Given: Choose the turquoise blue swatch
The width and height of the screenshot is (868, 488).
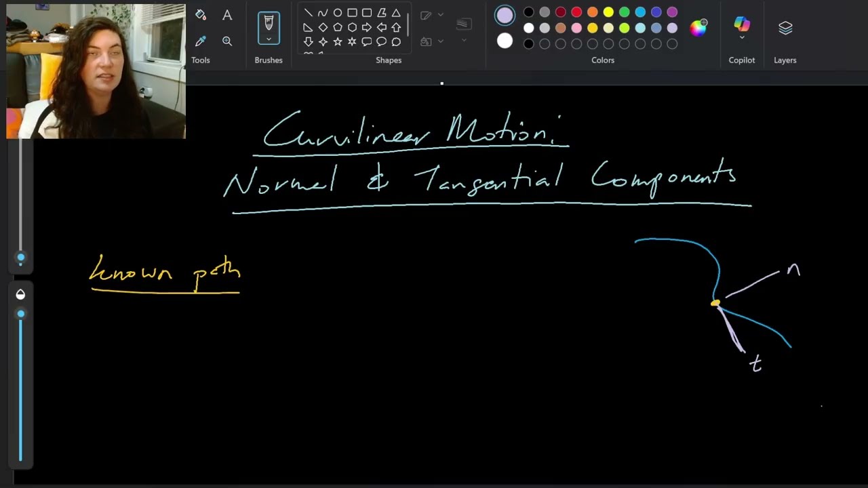Looking at the screenshot, I should point(640,12).
